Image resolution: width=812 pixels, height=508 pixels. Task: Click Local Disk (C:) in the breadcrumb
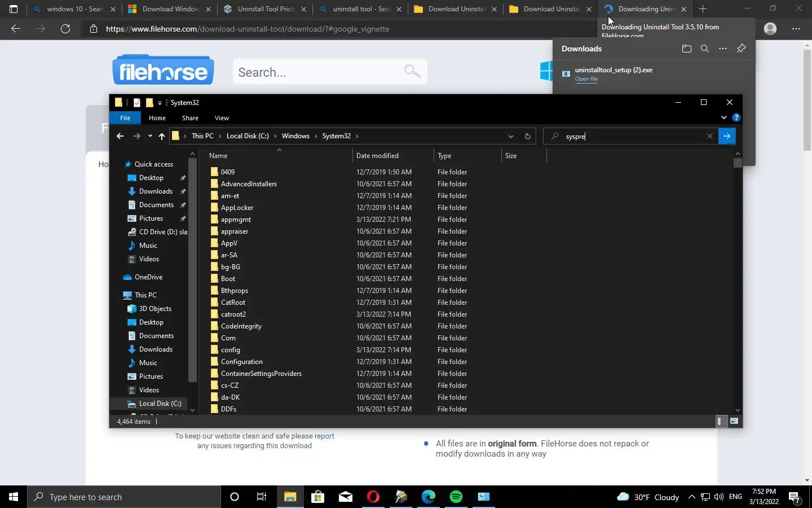click(x=248, y=136)
